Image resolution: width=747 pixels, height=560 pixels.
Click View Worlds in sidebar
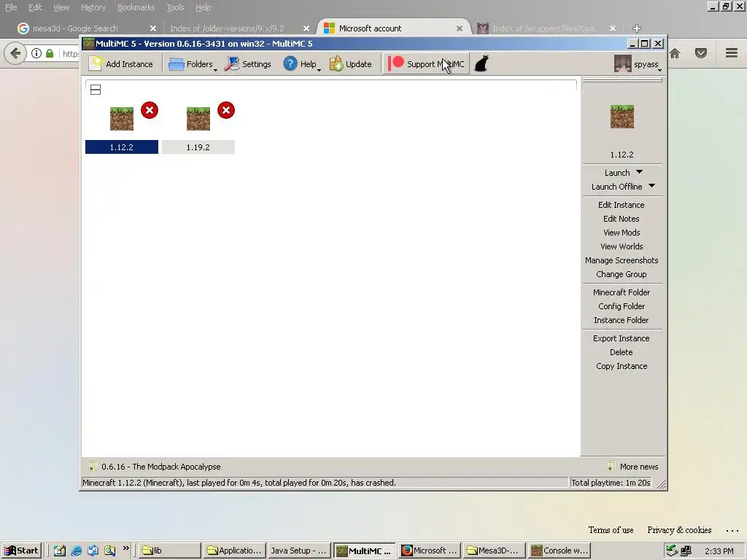click(622, 246)
